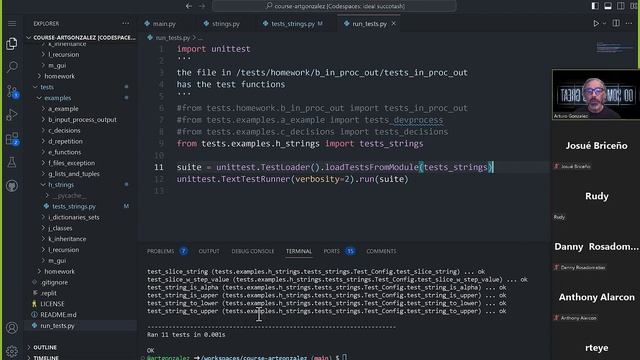Image resolution: width=640 pixels, height=360 pixels.
Task: Select the Terminal panel tab
Action: 299,251
